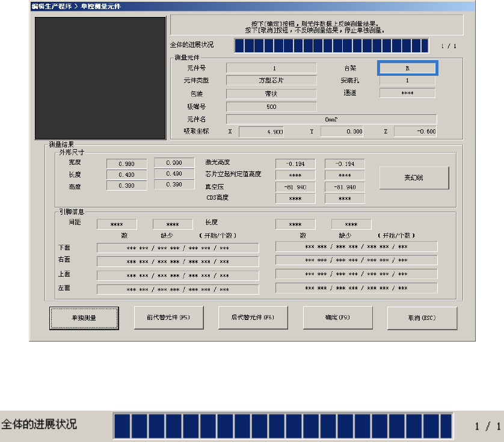Image resolution: width=504 pixels, height=442 pixels.
Task: Click the 编辑生产程序 > 单独测量元件 title bar
Action: [x=253, y=6]
